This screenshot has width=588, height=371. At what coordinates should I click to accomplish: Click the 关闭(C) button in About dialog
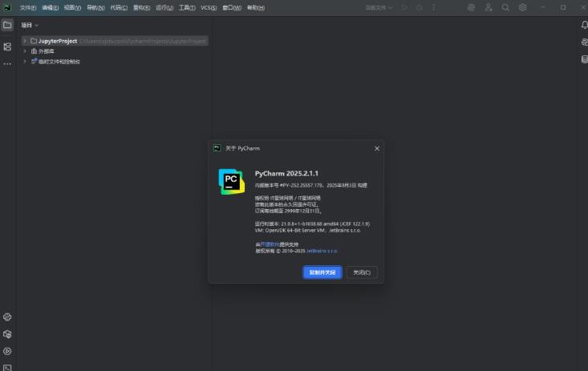362,272
